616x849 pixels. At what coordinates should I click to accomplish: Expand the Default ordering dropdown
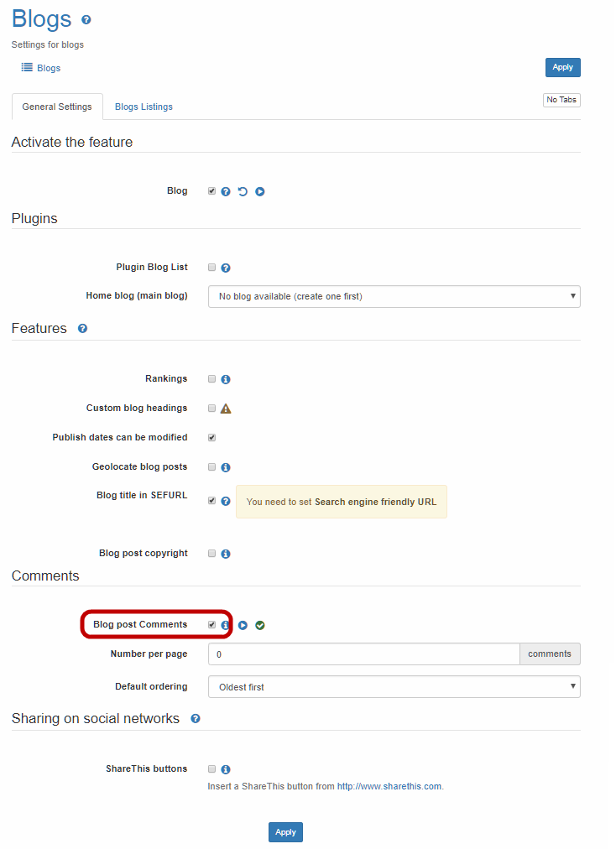click(394, 687)
